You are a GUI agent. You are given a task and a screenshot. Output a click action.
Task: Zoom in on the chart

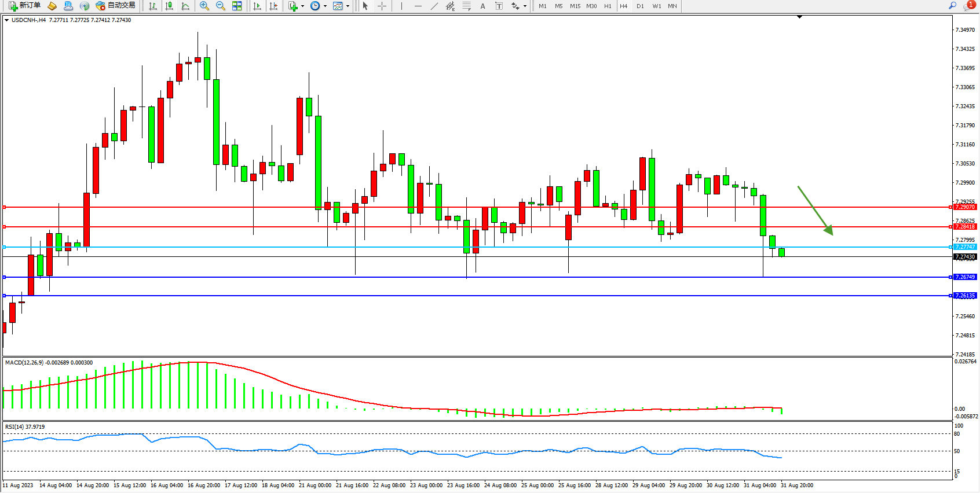pyautogui.click(x=204, y=6)
